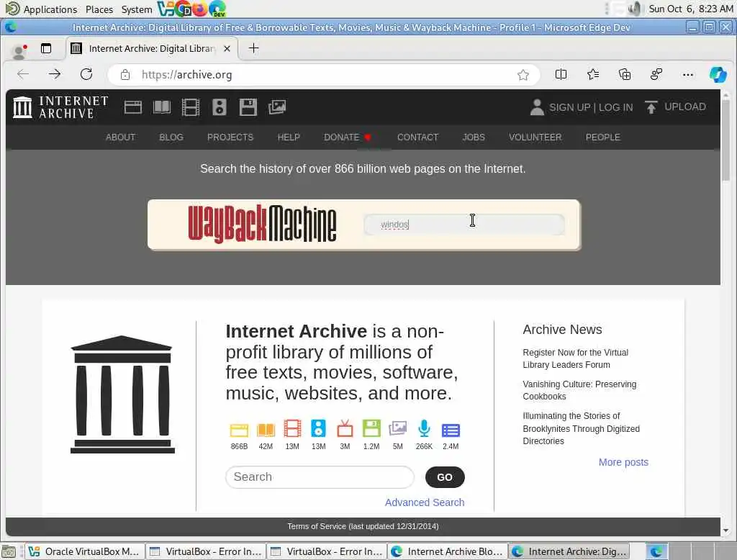Reload the page with refresh icon
The height and width of the screenshot is (560, 737).
pyautogui.click(x=86, y=74)
